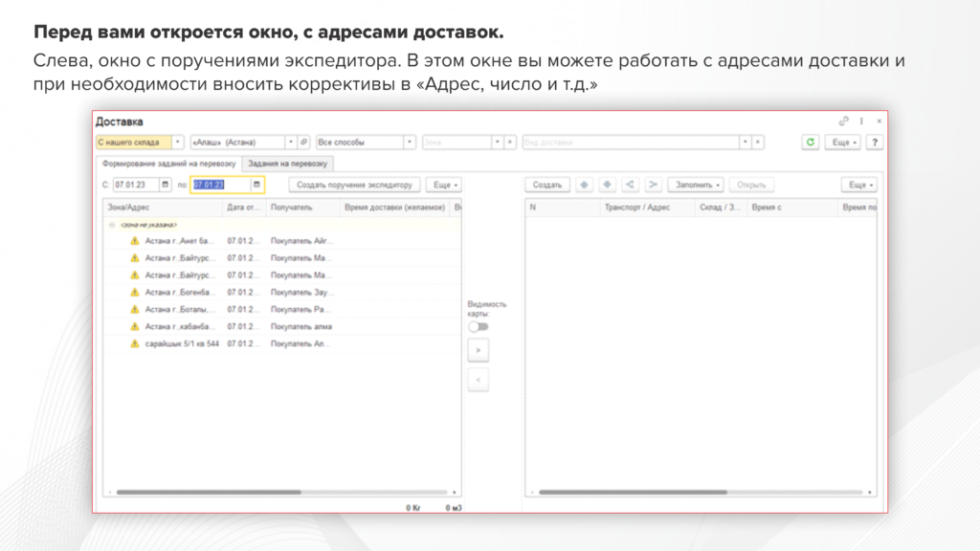The height and width of the screenshot is (551, 980).
Task: Click the Время с column header
Action: click(791, 208)
